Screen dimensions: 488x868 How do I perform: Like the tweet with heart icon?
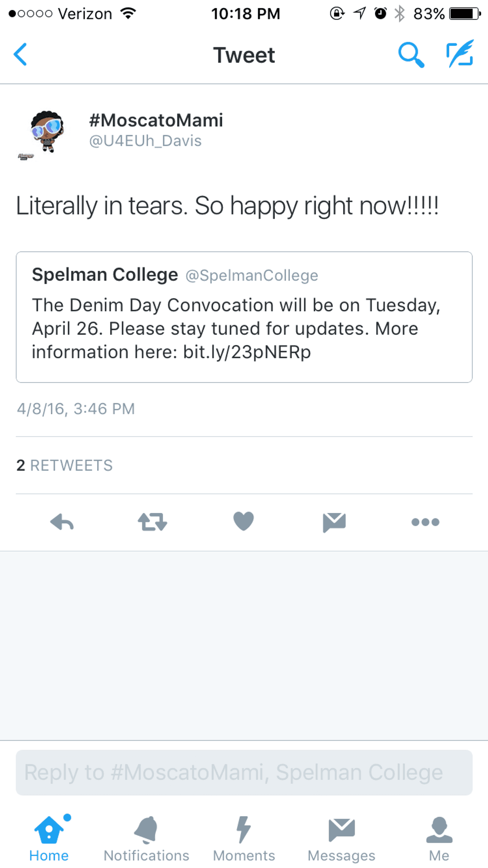point(244,521)
